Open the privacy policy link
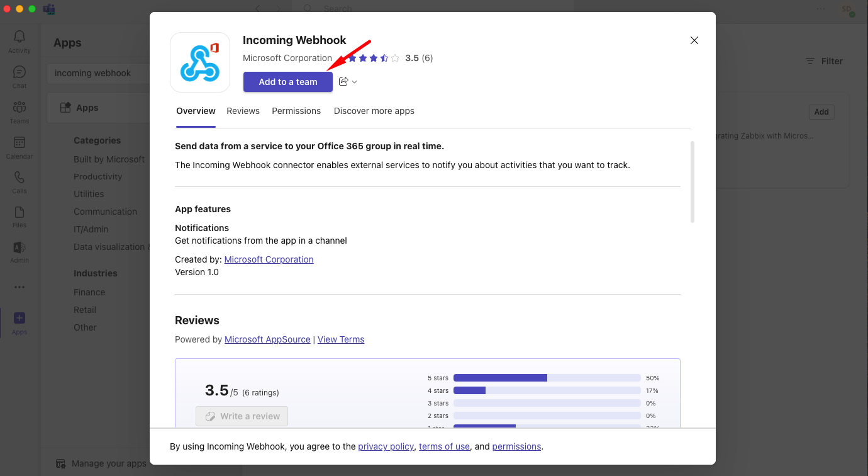Screen dimensions: 868x476 (386, 446)
